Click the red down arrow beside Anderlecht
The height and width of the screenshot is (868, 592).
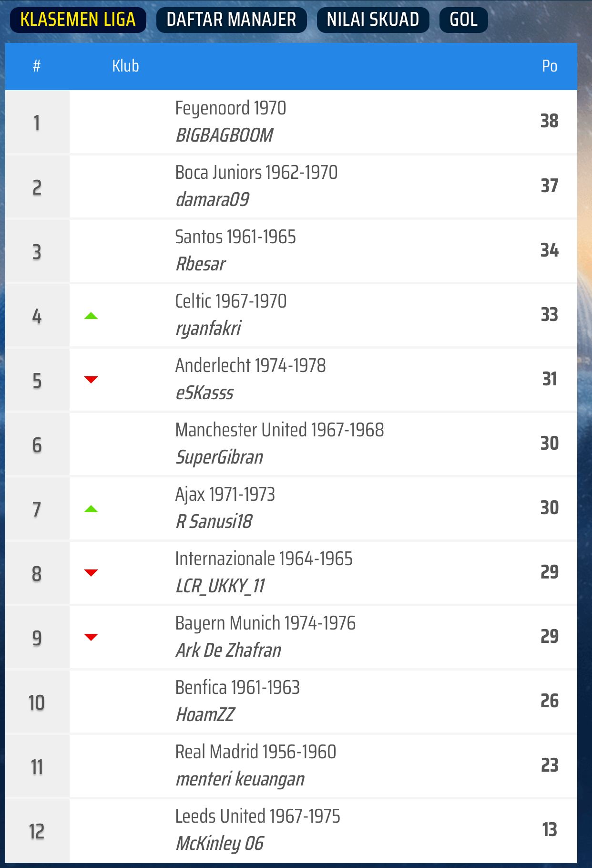tap(91, 380)
